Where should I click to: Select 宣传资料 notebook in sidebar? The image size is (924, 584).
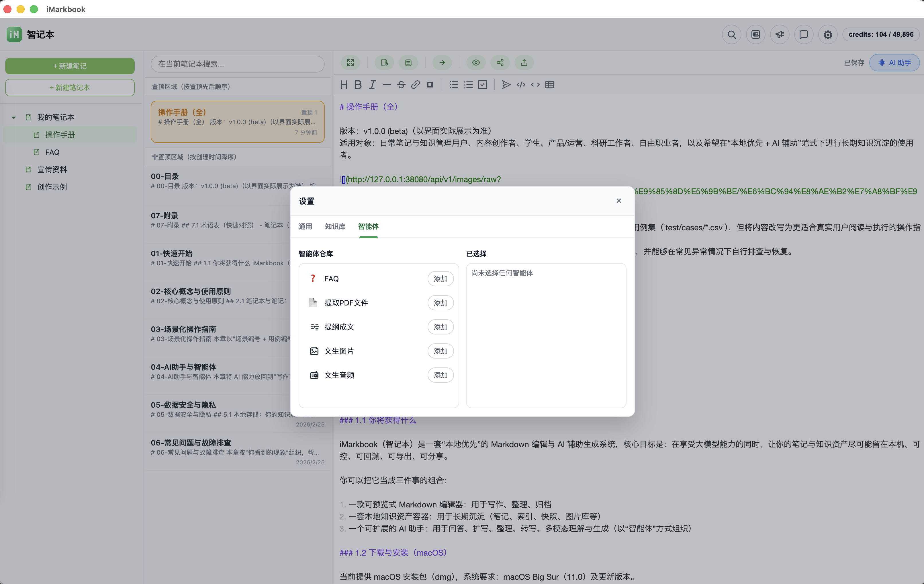(52, 169)
